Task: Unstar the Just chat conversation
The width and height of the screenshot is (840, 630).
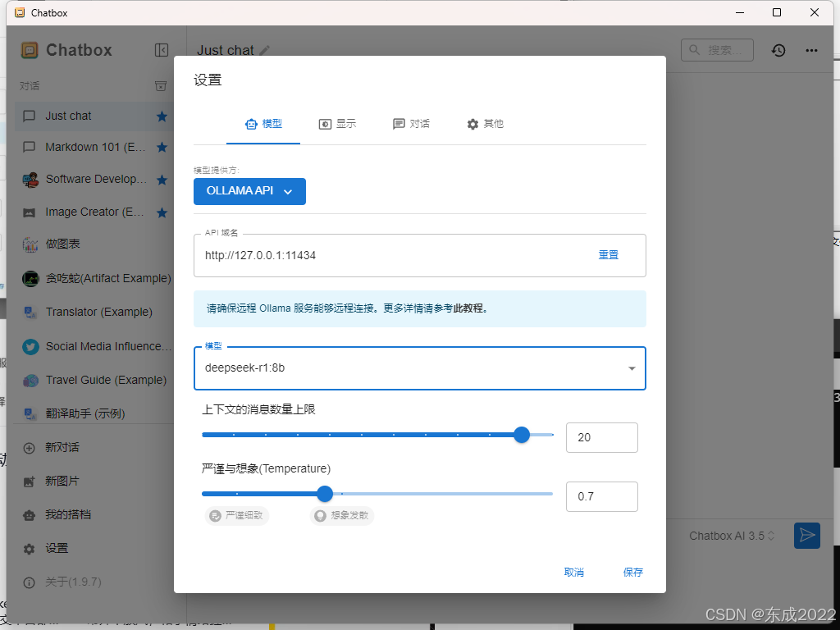Action: pos(162,116)
